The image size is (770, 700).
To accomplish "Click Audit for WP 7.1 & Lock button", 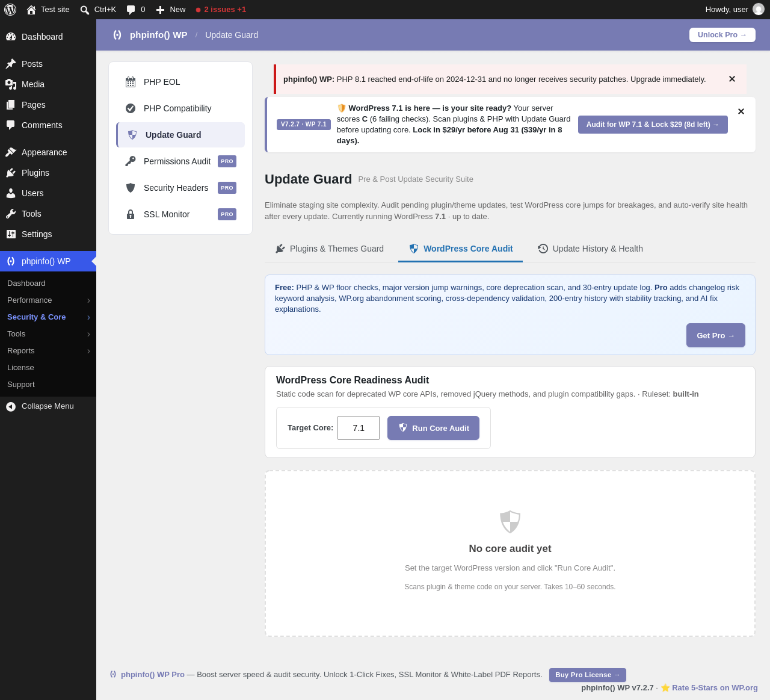I will coord(653,125).
